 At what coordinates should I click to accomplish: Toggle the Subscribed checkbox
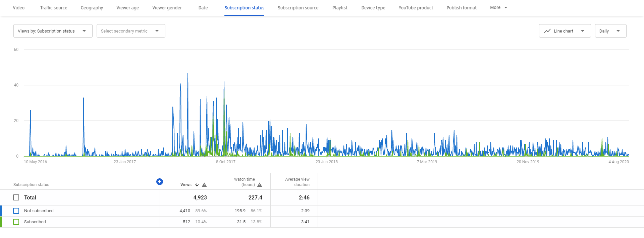16,222
